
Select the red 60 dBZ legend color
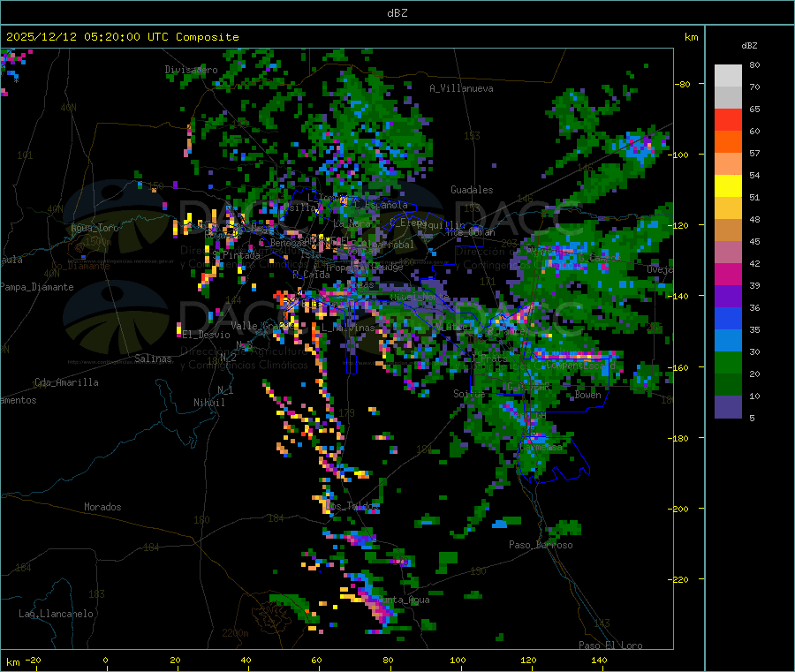tap(728, 119)
